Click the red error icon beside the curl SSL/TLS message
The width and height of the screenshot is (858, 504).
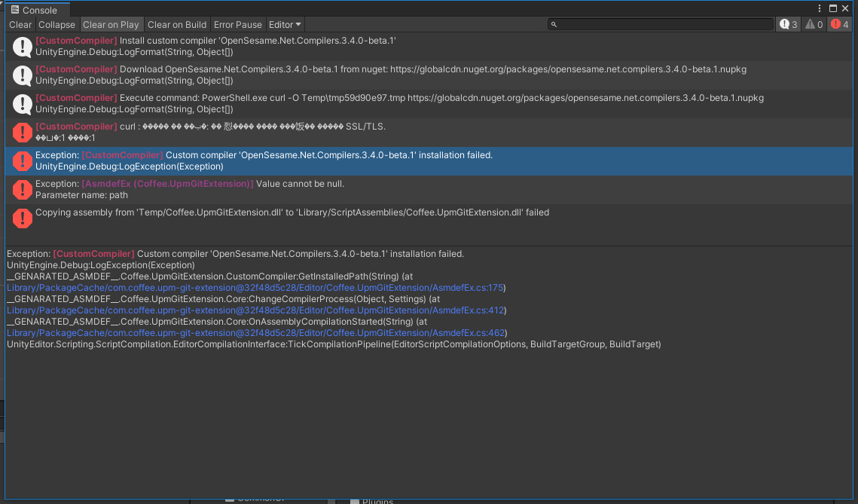(x=22, y=133)
